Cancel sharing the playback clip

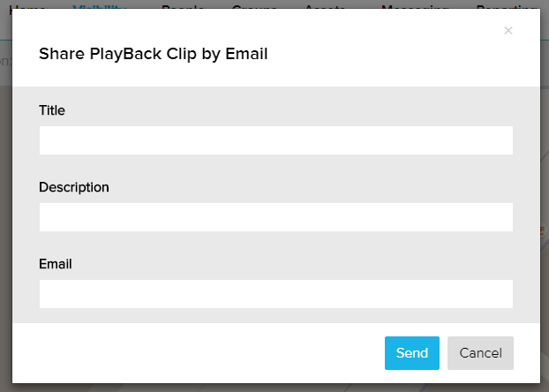tap(480, 353)
